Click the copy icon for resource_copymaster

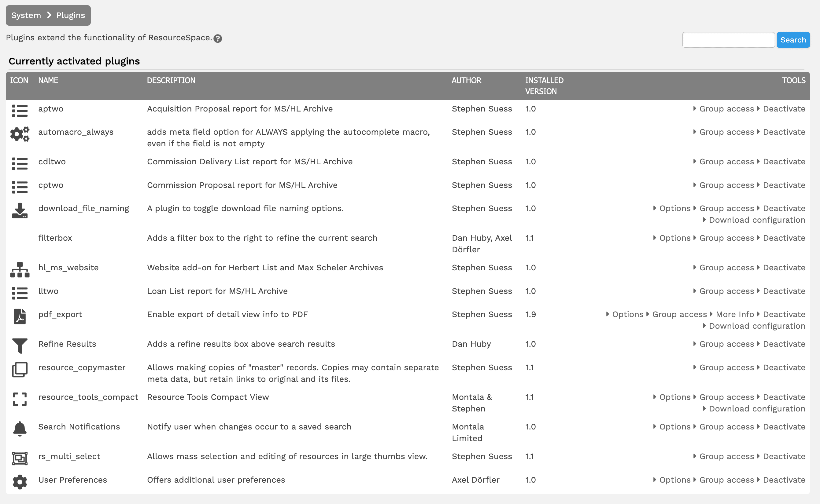coord(20,370)
